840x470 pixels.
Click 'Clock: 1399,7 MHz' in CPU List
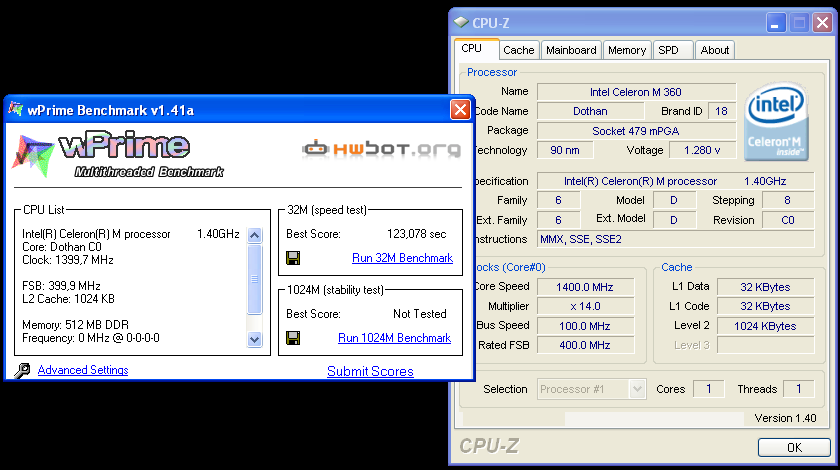pyautogui.click(x=68, y=260)
